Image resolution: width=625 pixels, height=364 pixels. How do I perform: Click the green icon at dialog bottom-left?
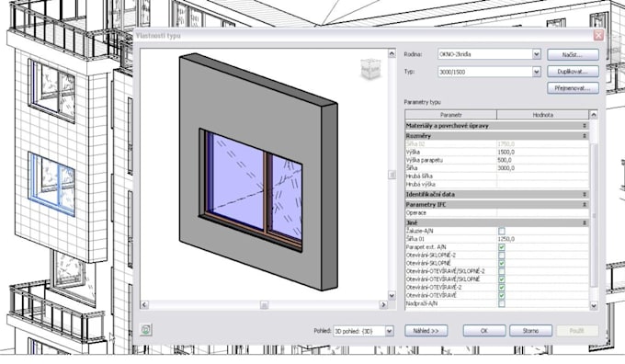click(146, 330)
